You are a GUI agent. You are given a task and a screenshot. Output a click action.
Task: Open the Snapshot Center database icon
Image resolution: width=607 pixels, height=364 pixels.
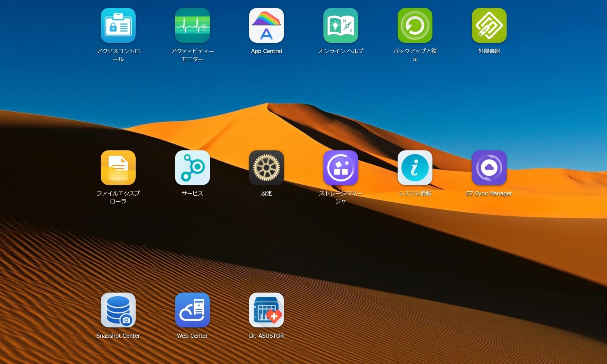tap(118, 310)
